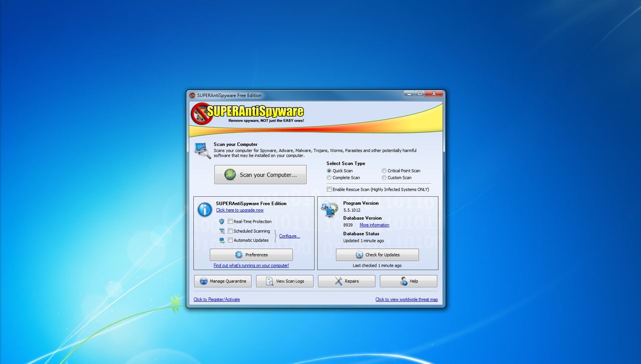Tick the Automatic Updates checkbox
The height and width of the screenshot is (364, 641).
230,240
